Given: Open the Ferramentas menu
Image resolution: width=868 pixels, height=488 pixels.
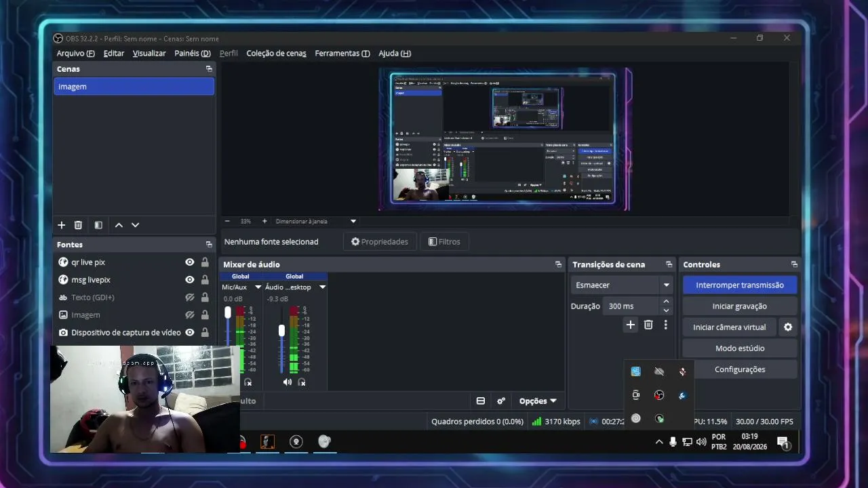Looking at the screenshot, I should 342,54.
